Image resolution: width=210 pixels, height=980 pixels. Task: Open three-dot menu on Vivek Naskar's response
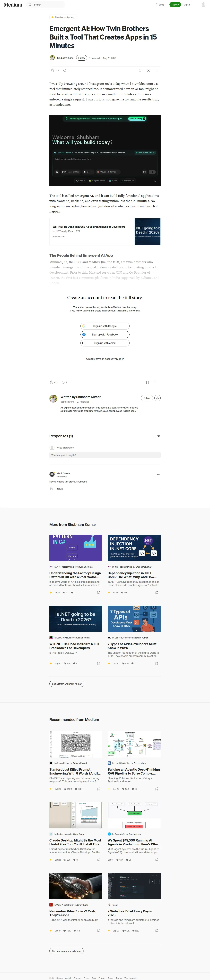point(158,474)
